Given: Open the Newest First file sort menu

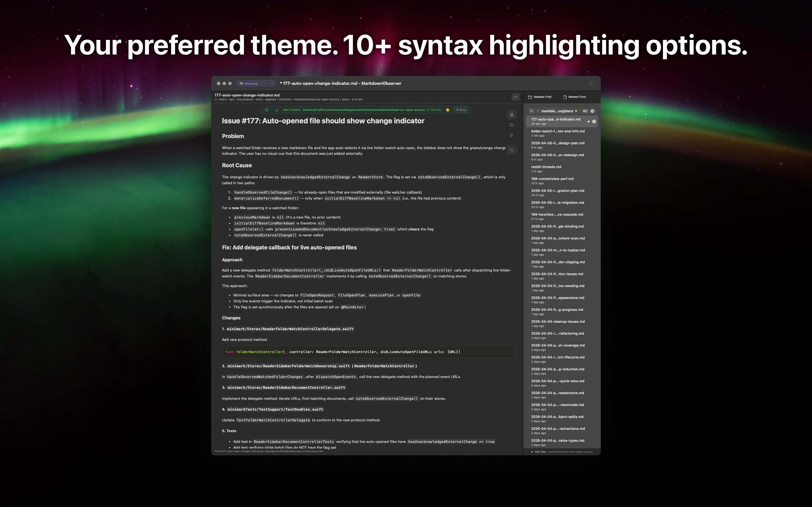Looking at the screenshot, I should pos(576,97).
